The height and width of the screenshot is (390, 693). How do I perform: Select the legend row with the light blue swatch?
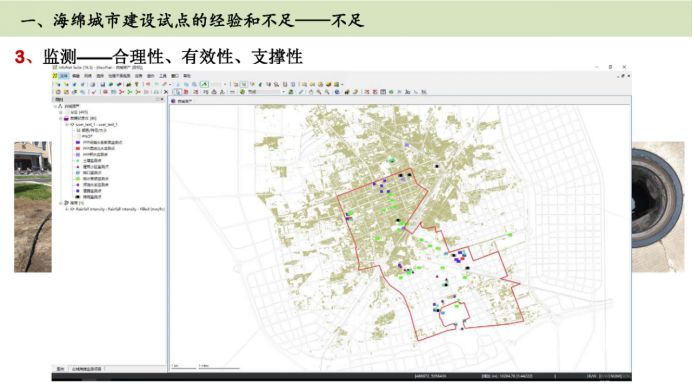(89, 172)
